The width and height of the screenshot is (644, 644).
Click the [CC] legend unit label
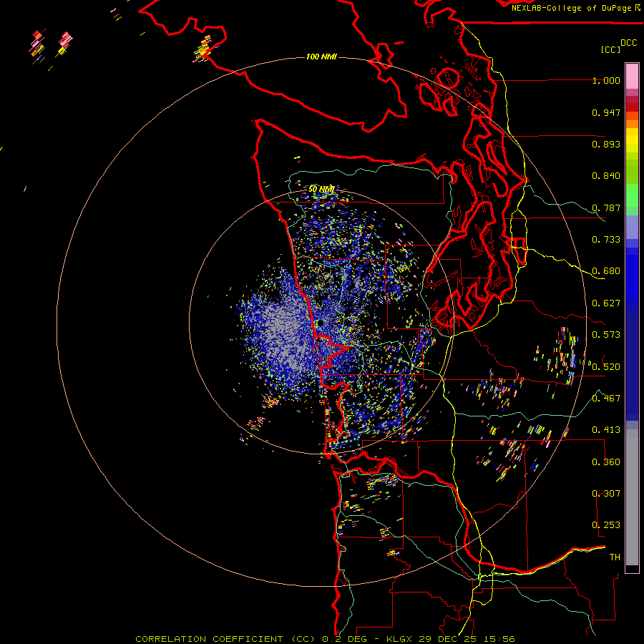coord(610,49)
